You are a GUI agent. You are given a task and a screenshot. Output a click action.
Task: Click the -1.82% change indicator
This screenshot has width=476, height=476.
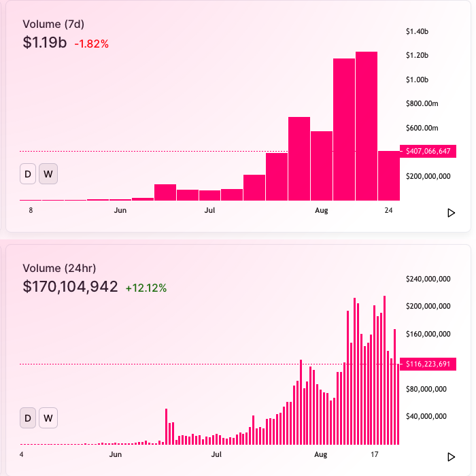click(91, 44)
